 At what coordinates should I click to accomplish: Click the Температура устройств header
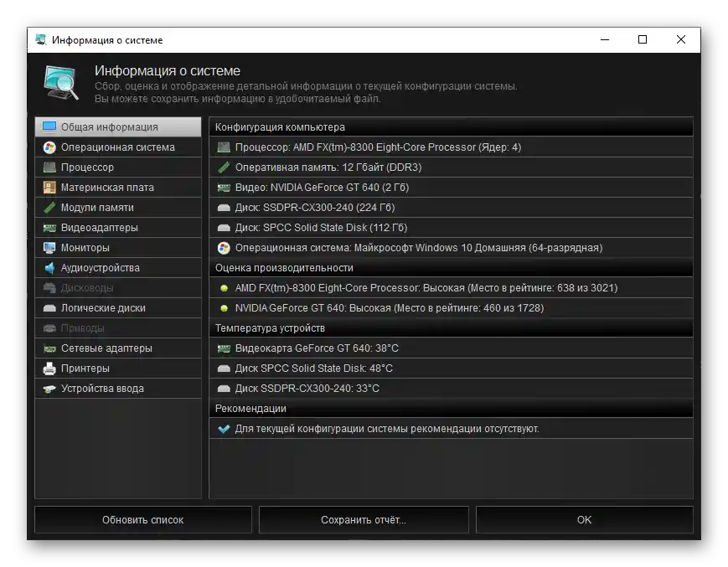pyautogui.click(x=451, y=328)
